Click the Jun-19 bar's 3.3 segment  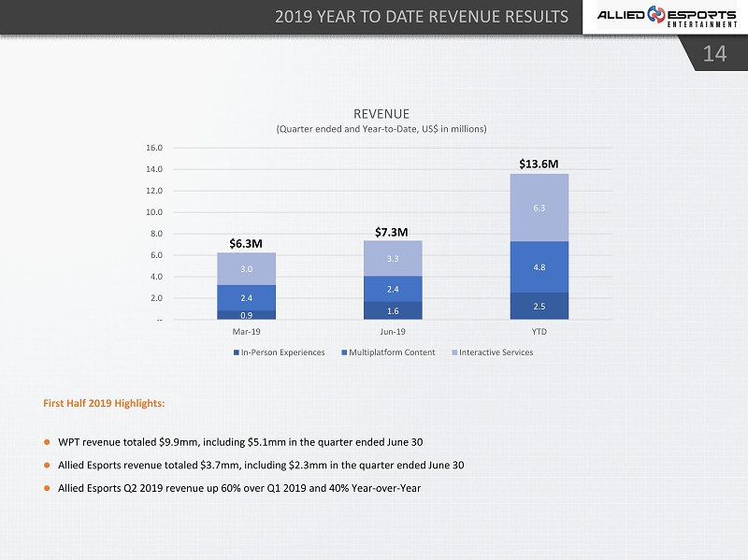[x=393, y=258]
